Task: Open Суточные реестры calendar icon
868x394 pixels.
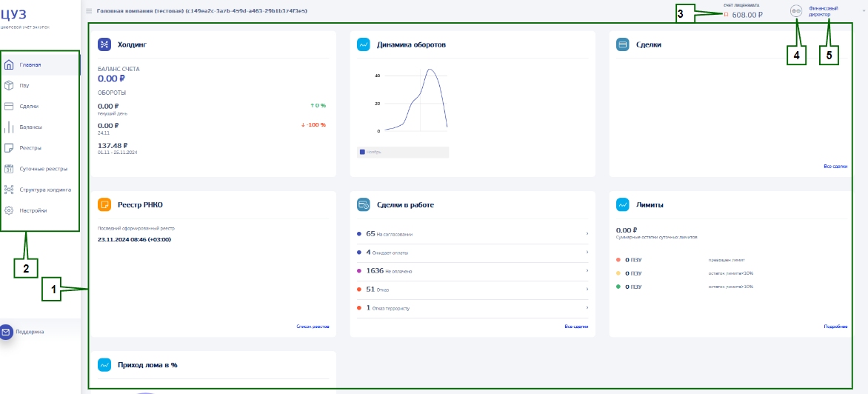Action: (x=9, y=168)
